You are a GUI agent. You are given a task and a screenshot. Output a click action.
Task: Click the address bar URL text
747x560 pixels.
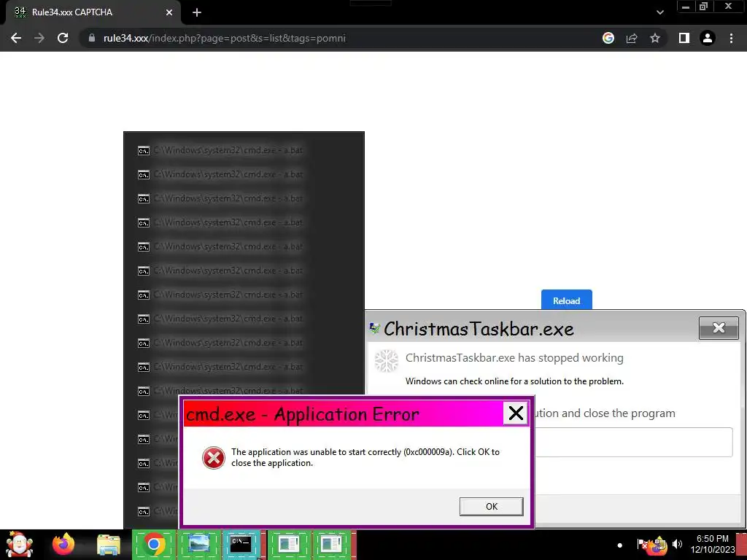pyautogui.click(x=225, y=38)
